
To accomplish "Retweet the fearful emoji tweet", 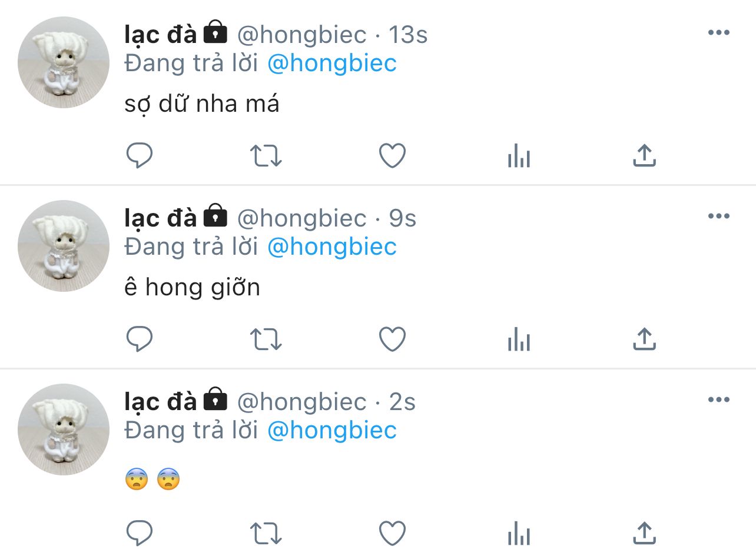I will pos(266,534).
